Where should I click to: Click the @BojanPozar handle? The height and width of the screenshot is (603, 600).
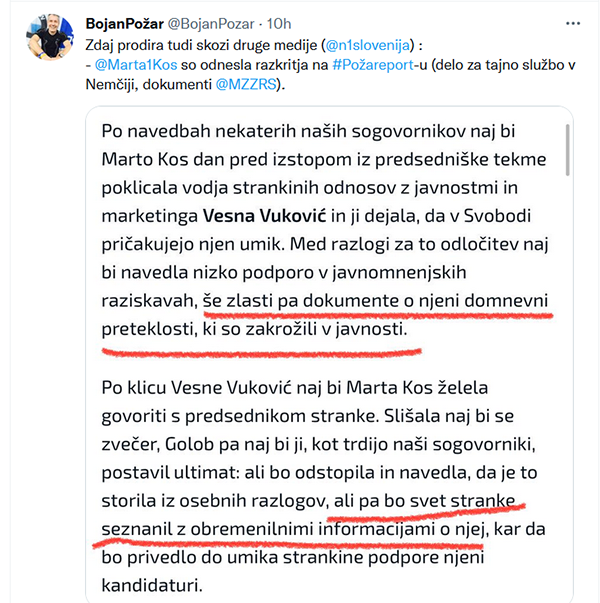click(x=223, y=20)
